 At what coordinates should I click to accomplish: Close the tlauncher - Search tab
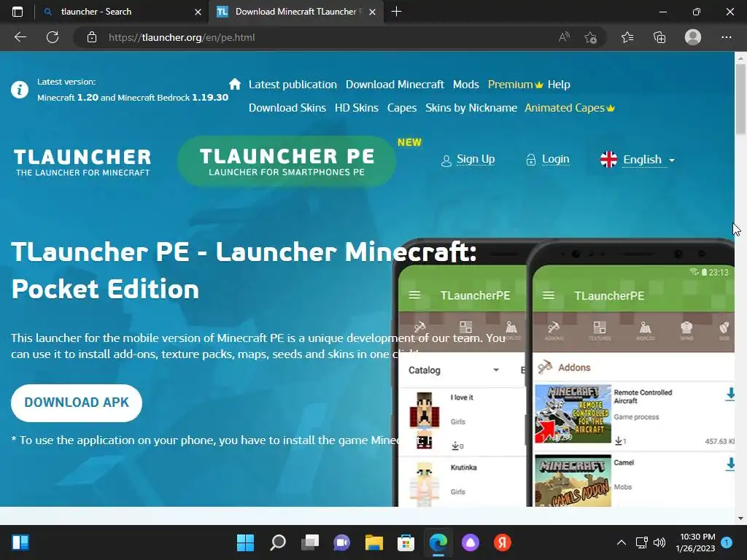pyautogui.click(x=198, y=12)
